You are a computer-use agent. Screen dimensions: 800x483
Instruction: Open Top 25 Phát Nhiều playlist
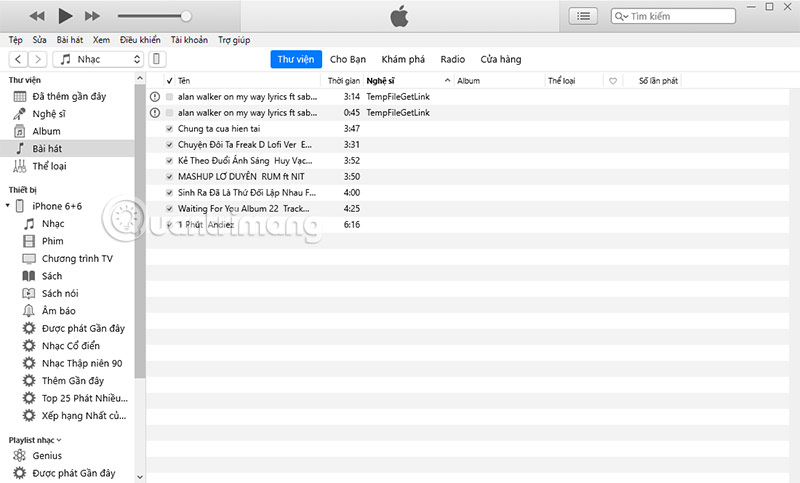tap(85, 398)
